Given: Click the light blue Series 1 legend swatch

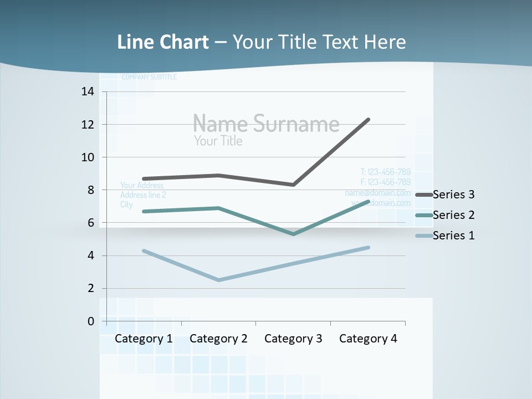Looking at the screenshot, I should coord(424,236).
